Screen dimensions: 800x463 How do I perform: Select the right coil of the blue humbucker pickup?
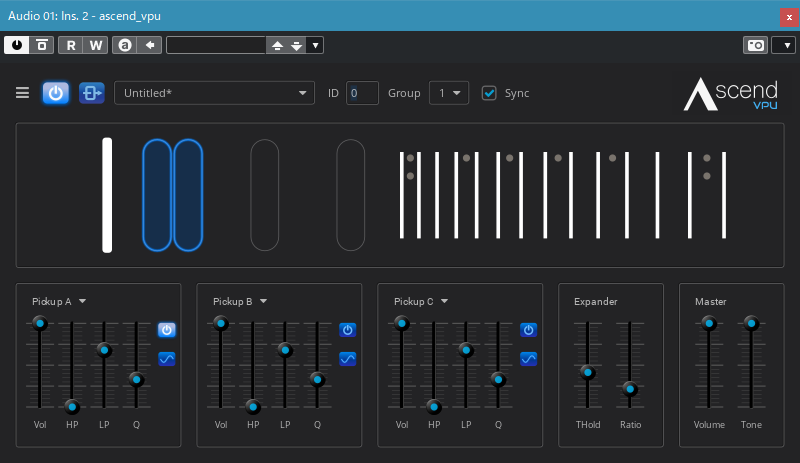coord(188,195)
